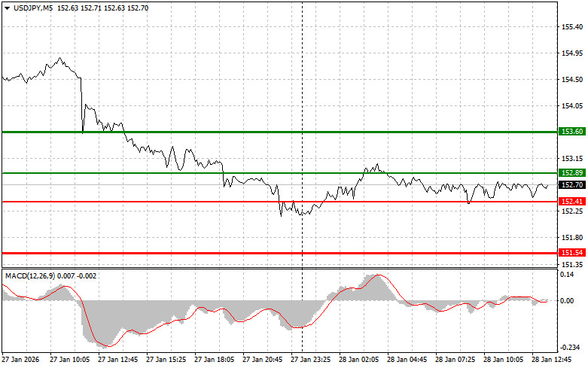588x368 pixels.
Task: Select the USDJPY,M5 chart title text
Action: pos(33,8)
